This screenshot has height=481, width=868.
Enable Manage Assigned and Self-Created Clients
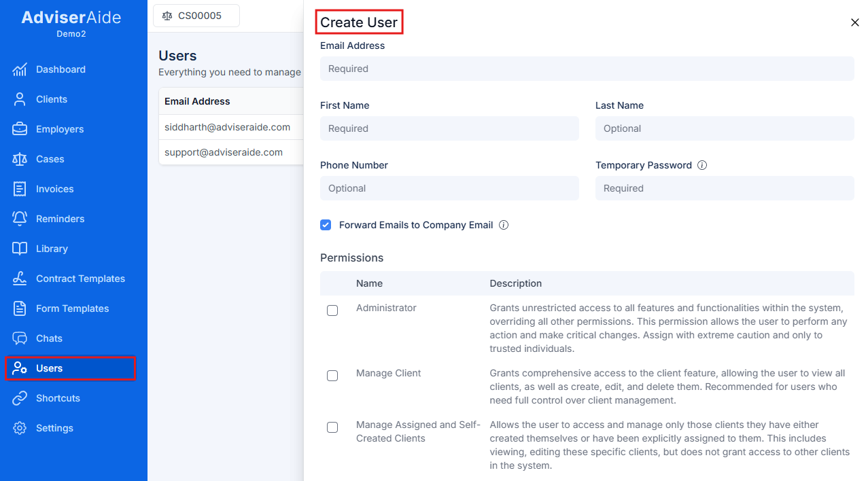332,427
